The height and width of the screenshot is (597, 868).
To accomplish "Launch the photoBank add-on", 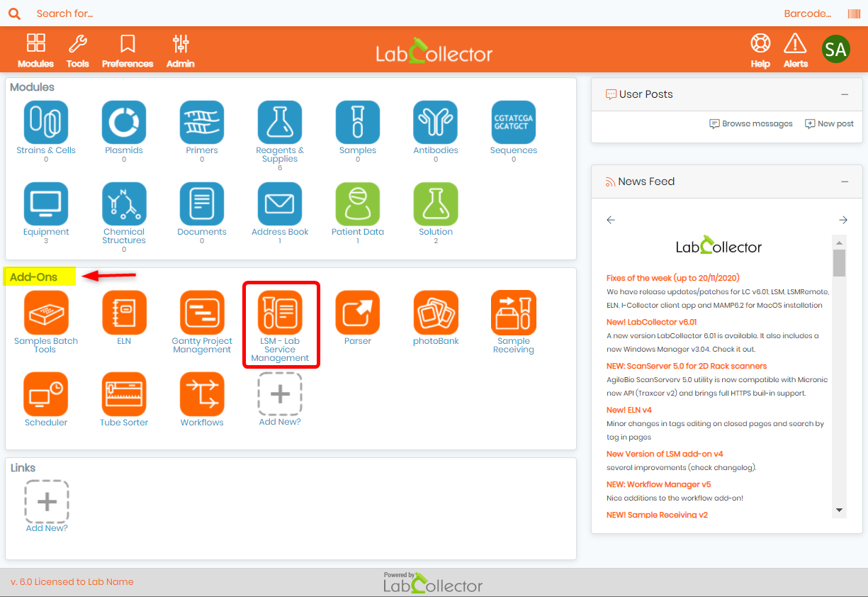I will [x=436, y=313].
